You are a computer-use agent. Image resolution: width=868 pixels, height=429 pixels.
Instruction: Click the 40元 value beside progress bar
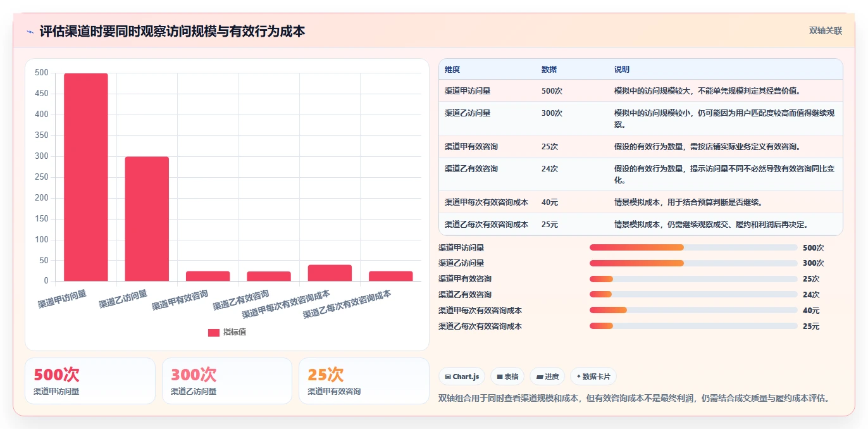pyautogui.click(x=811, y=311)
